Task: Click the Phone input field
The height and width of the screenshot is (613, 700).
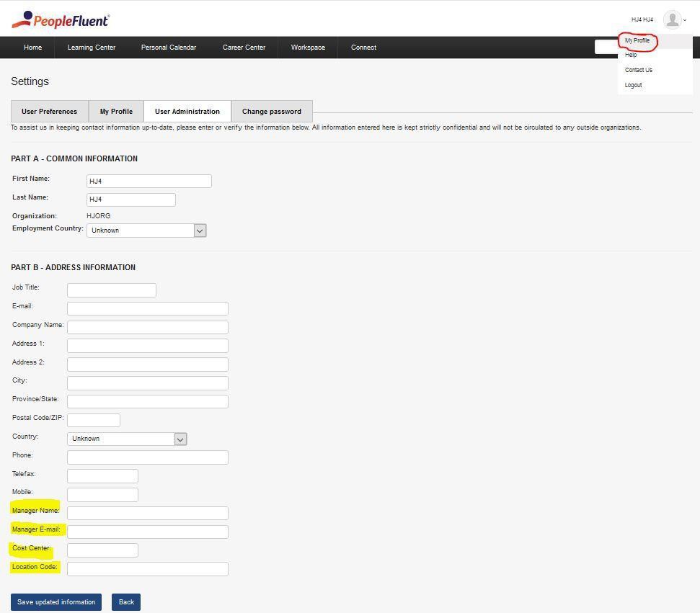Action: pos(148,457)
